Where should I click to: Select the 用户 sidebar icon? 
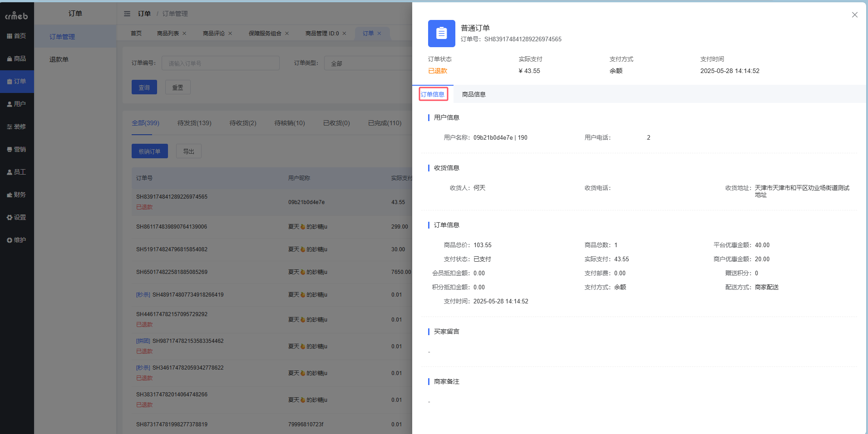(x=17, y=104)
